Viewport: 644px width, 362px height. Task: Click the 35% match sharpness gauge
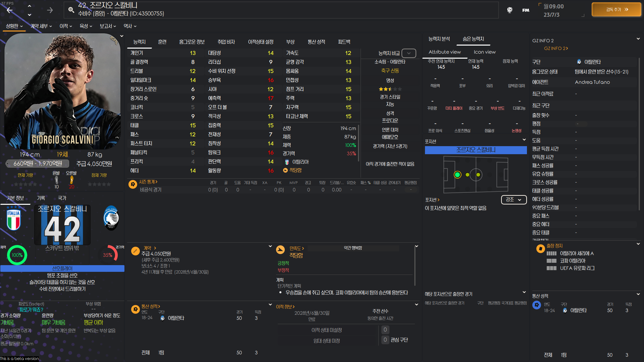coord(108,255)
